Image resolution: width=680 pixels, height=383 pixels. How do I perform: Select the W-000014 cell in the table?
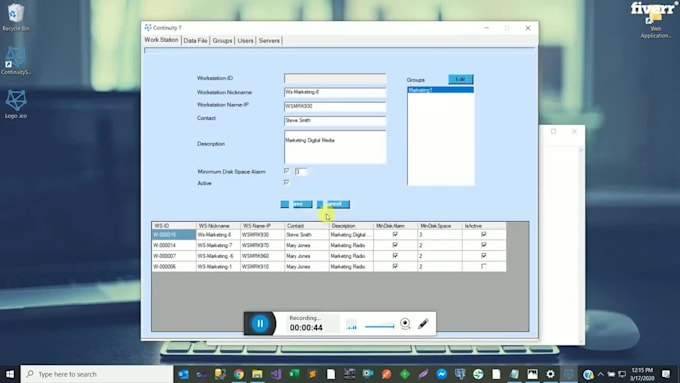(173, 245)
